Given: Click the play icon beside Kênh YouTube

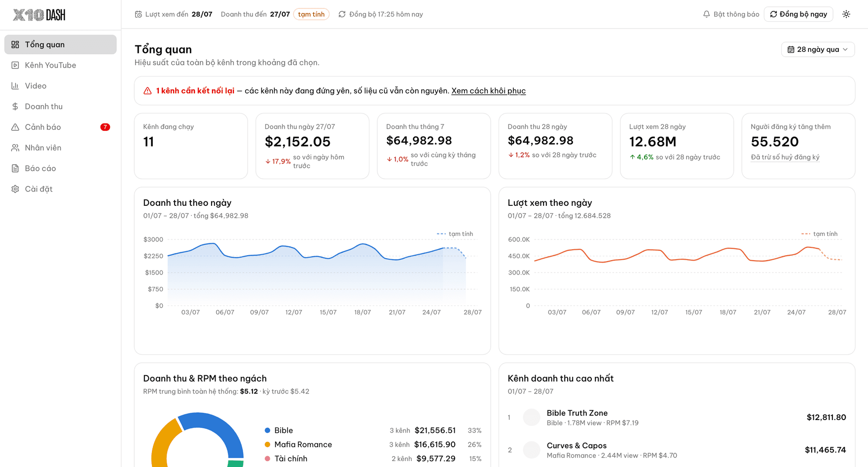Looking at the screenshot, I should click(x=15, y=65).
